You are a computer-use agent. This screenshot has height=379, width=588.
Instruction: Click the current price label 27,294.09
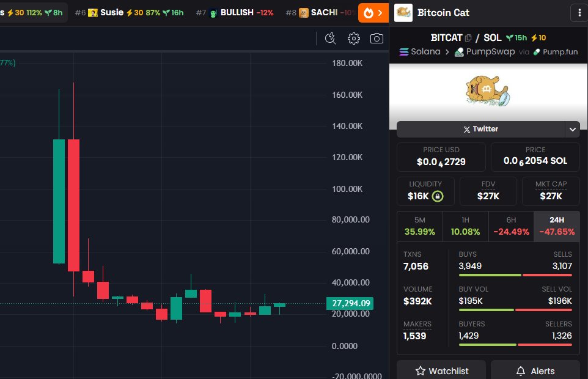coord(350,303)
